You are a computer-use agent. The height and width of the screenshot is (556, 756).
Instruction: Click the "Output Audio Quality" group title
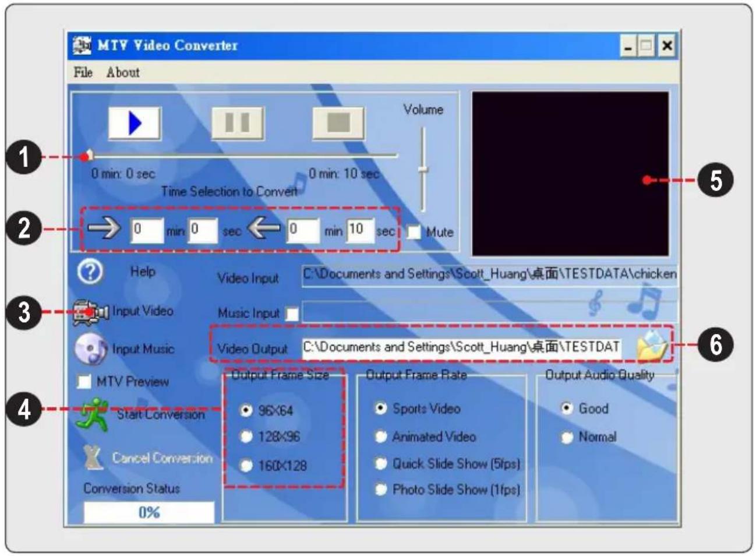click(x=599, y=375)
